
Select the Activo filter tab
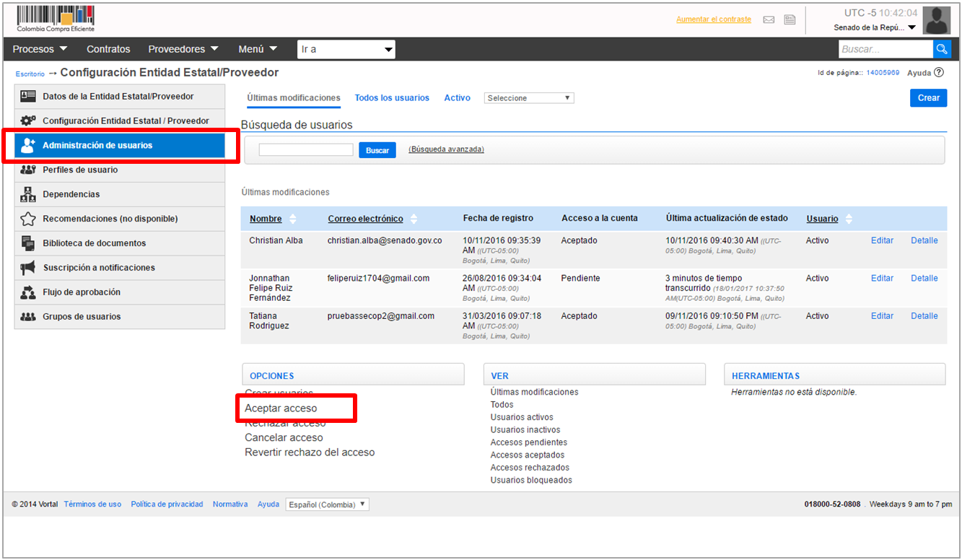click(x=458, y=97)
